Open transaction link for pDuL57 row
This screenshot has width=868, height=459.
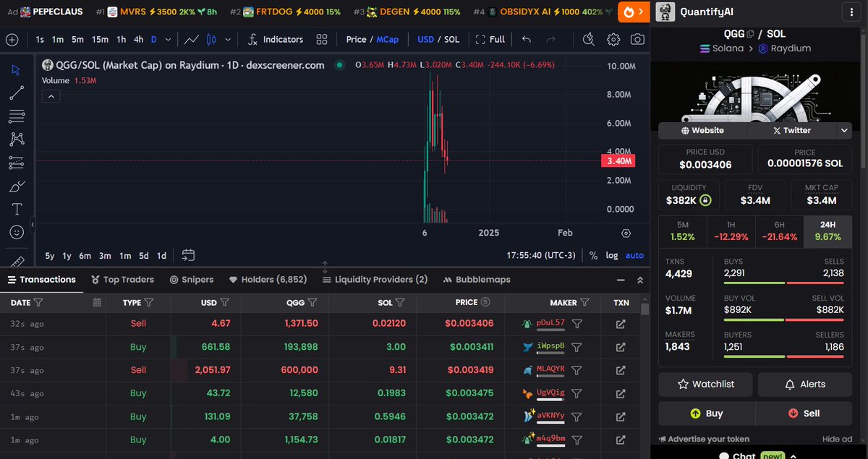[x=621, y=324]
